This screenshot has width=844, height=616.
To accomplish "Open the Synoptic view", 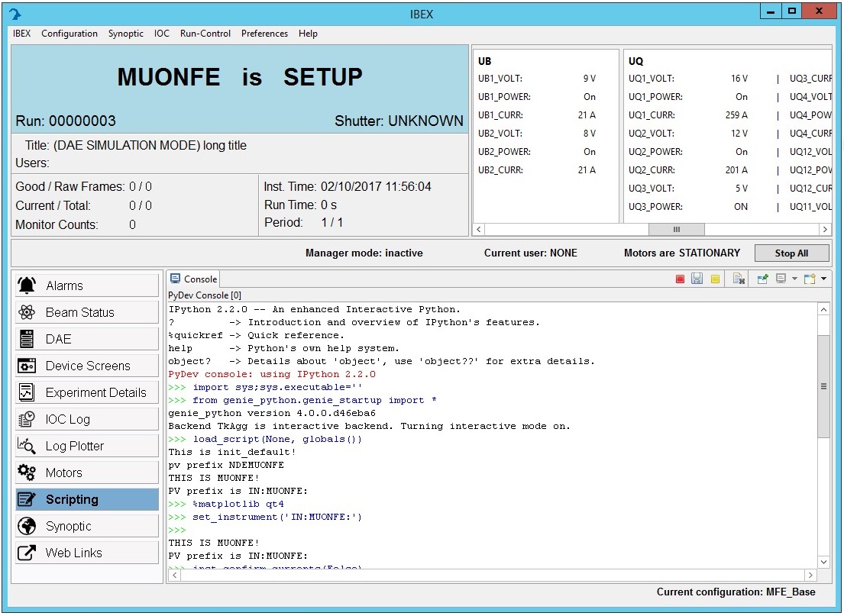I will pyautogui.click(x=86, y=525).
